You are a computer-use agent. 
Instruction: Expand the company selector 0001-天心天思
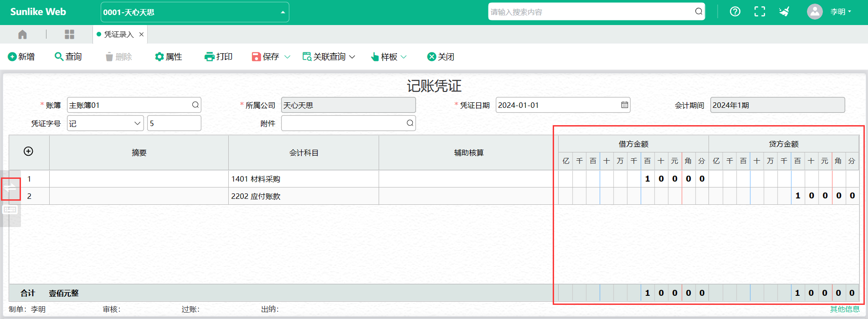[195, 12]
